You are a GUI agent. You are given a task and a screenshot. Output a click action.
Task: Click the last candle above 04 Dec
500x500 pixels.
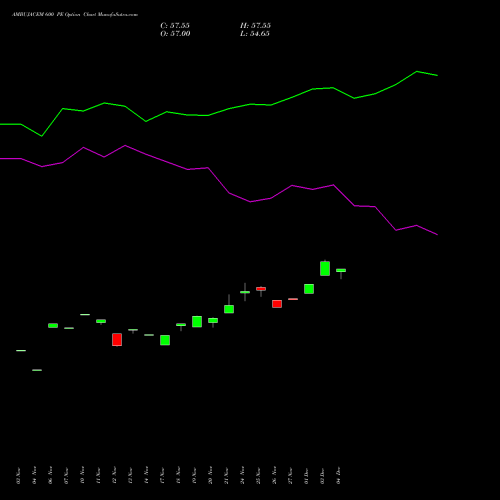click(341, 270)
